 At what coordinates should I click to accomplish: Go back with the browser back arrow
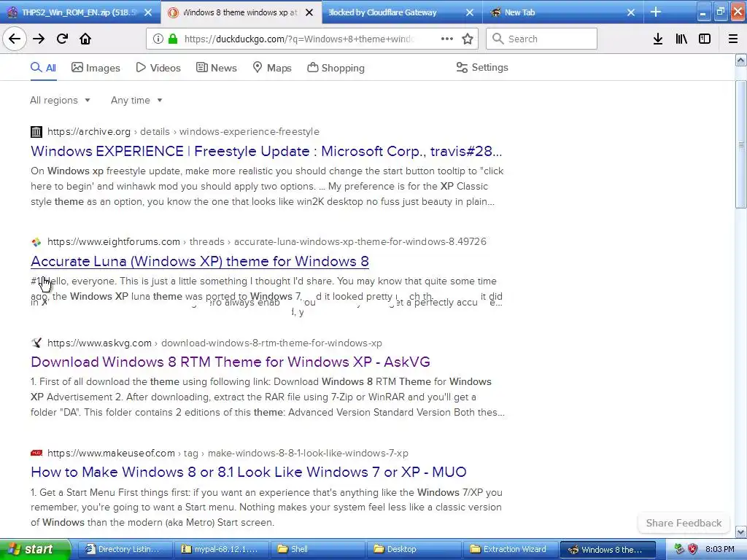[15, 39]
